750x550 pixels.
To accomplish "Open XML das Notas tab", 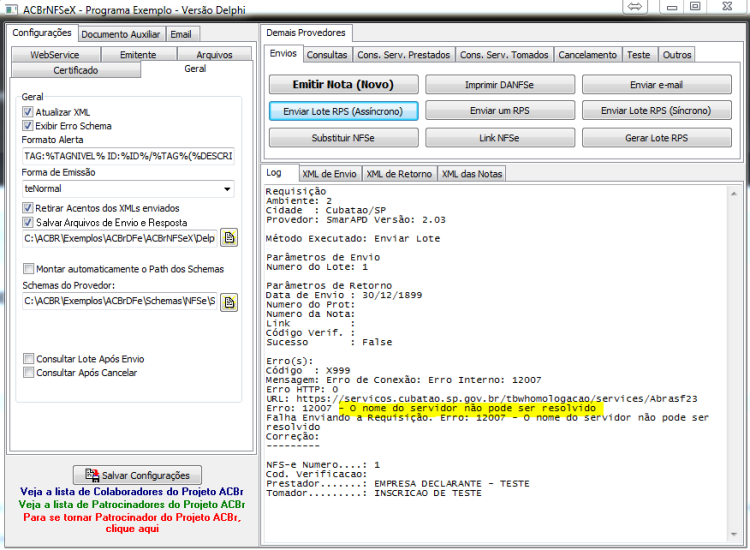I will click(x=472, y=174).
